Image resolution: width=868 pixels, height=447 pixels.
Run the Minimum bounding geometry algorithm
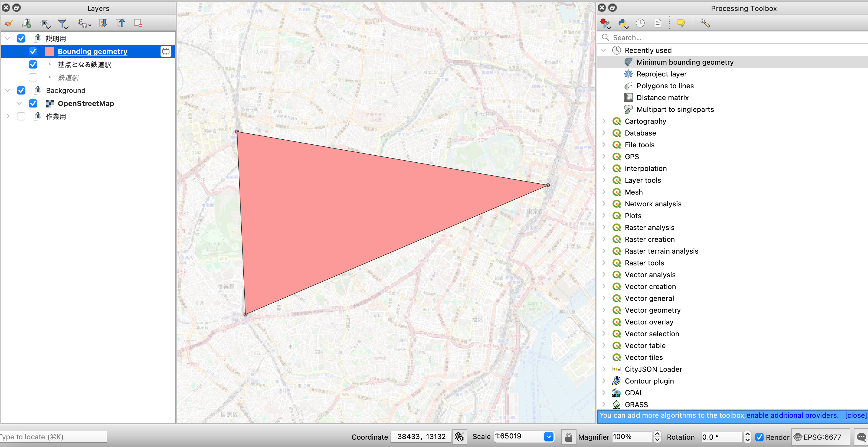coord(685,62)
